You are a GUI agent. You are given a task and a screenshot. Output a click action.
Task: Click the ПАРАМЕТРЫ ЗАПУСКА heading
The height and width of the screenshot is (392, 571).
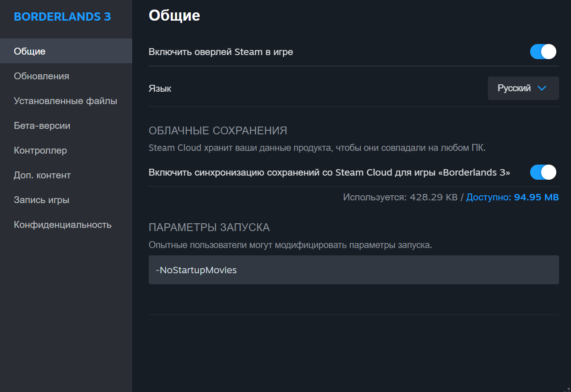pyautogui.click(x=209, y=227)
